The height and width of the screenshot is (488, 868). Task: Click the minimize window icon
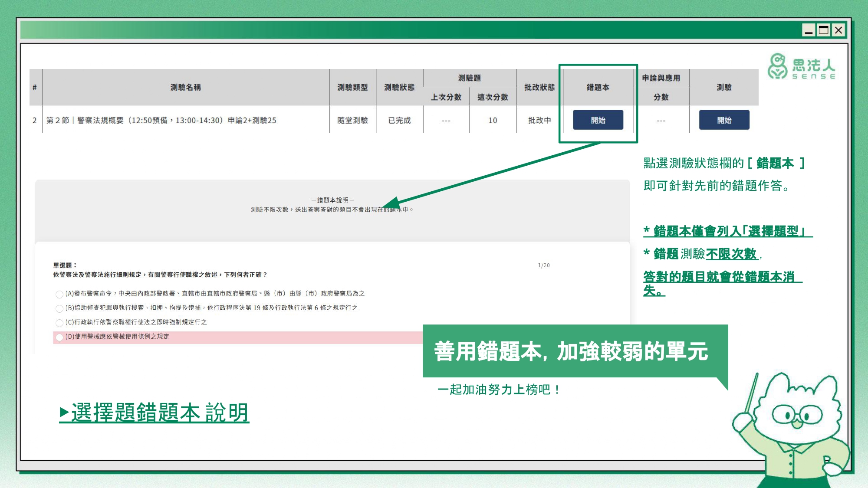tap(808, 30)
